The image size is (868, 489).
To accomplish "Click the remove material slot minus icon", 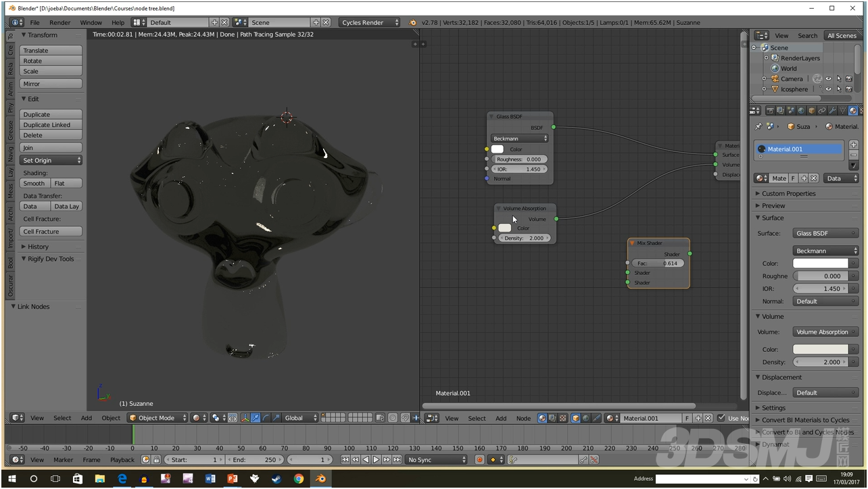I will click(853, 155).
